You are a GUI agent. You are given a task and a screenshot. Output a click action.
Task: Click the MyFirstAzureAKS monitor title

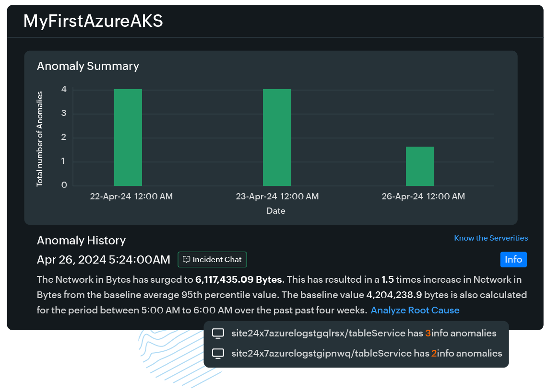[93, 21]
